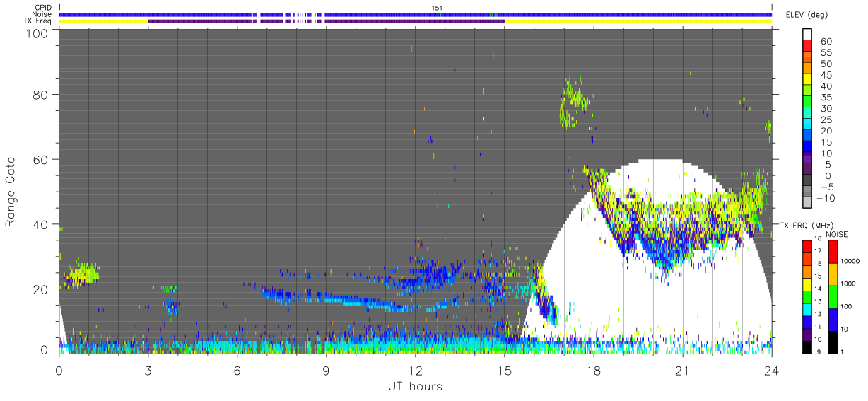Click the 18 tick on UT hours axis
The image size is (868, 401).
click(x=594, y=370)
